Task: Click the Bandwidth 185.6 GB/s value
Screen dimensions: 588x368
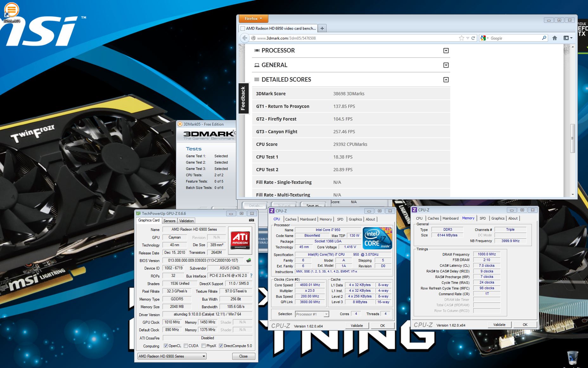Action: tap(236, 306)
